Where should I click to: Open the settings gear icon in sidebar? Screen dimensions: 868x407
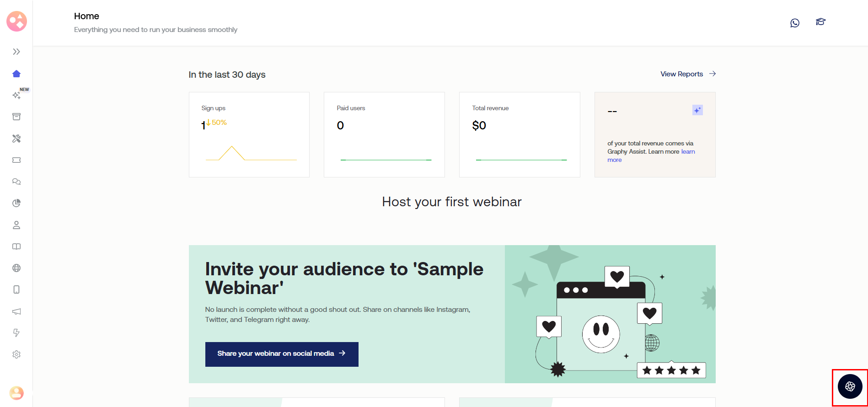click(x=16, y=354)
